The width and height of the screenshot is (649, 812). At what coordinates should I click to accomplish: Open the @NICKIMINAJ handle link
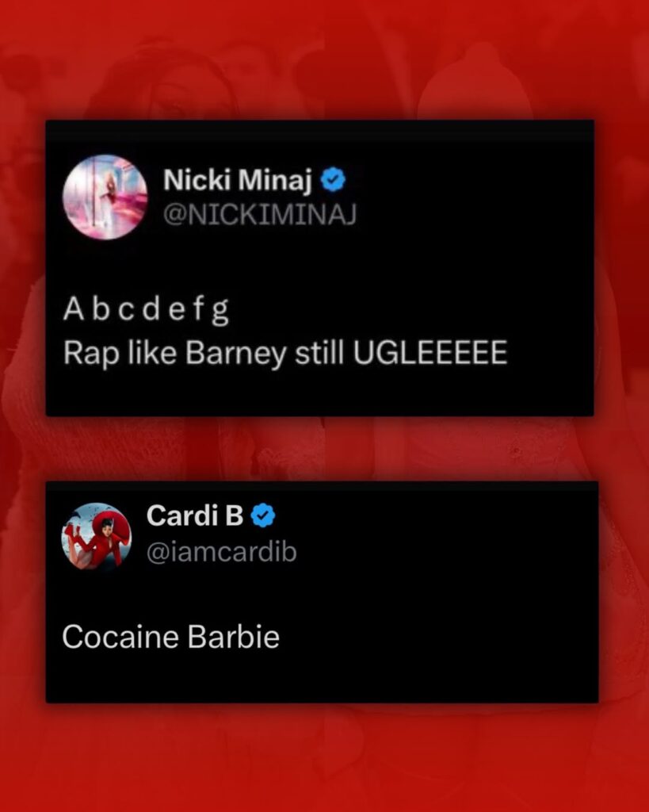pos(260,214)
